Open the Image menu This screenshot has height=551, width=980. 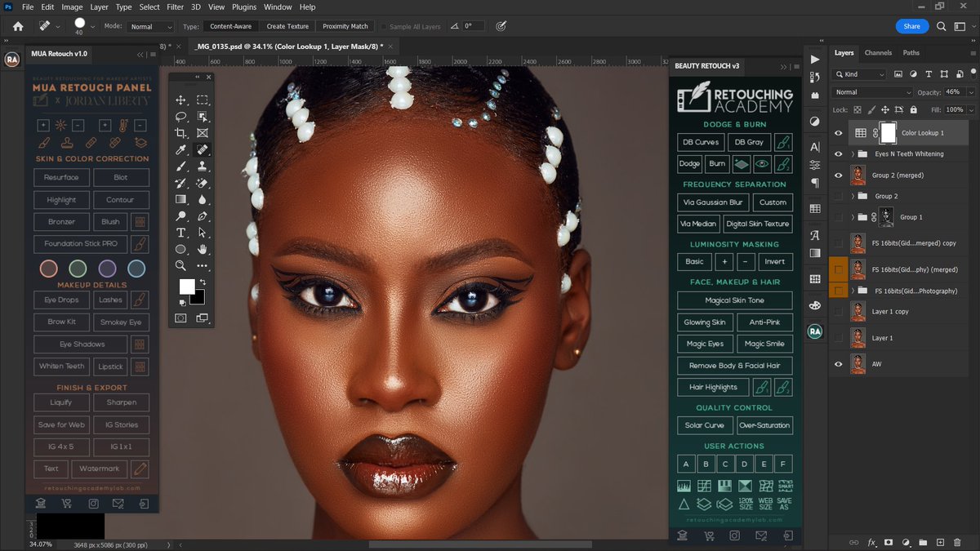point(72,7)
